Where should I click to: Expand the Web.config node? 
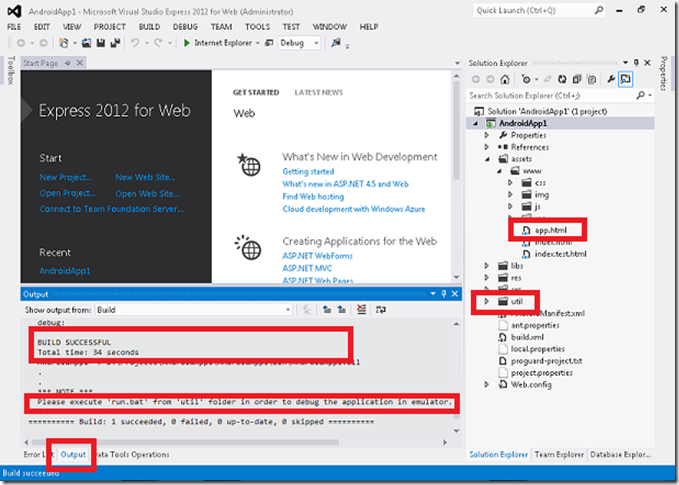(x=487, y=385)
